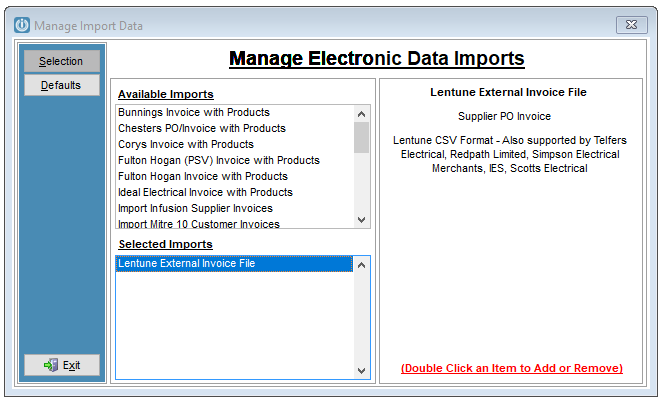Click Selected Imports scroll down arrow

(362, 371)
